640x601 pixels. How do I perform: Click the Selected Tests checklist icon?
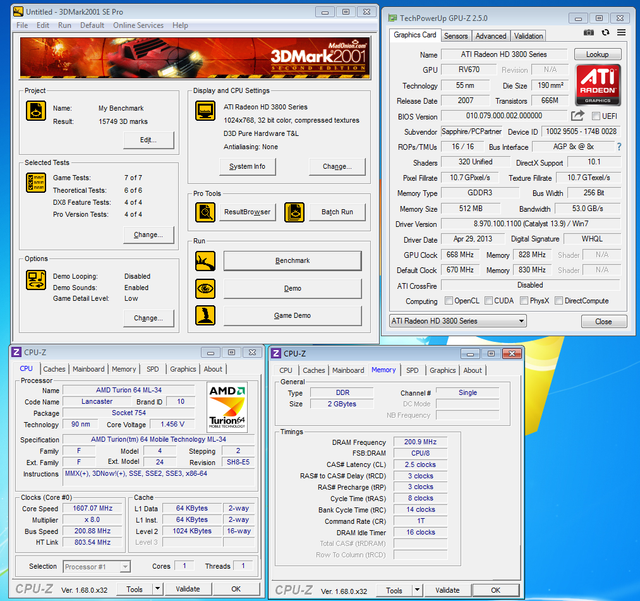point(36,183)
